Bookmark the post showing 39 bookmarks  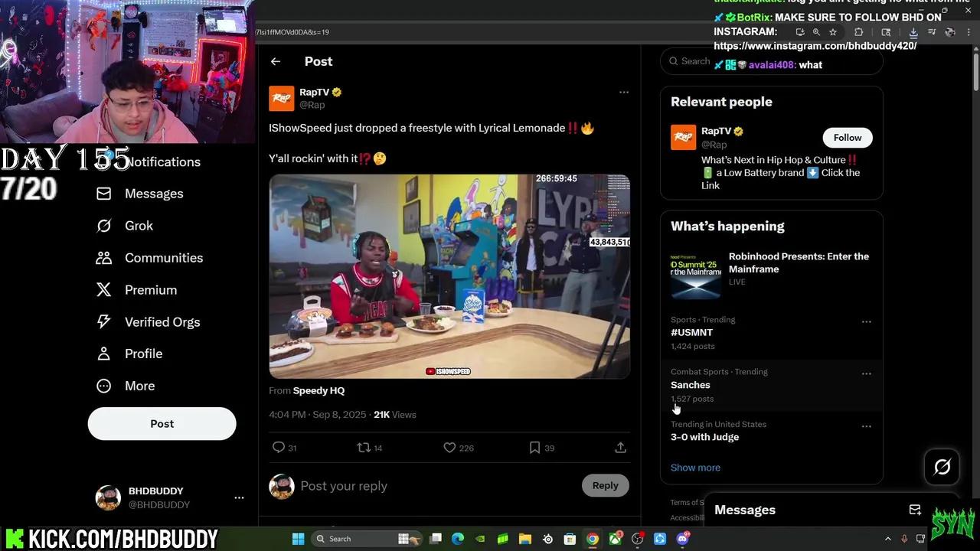[534, 448]
